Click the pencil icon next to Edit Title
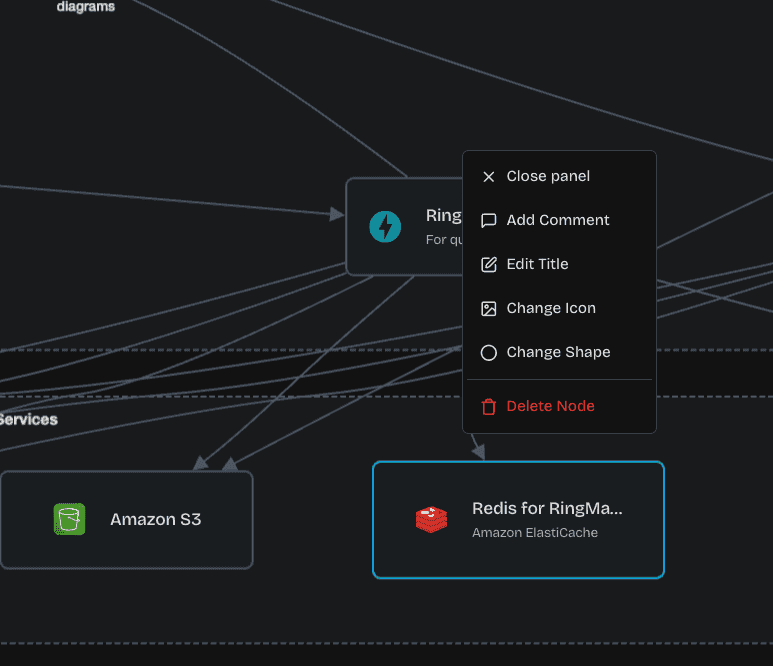This screenshot has height=666, width=773. 489,265
